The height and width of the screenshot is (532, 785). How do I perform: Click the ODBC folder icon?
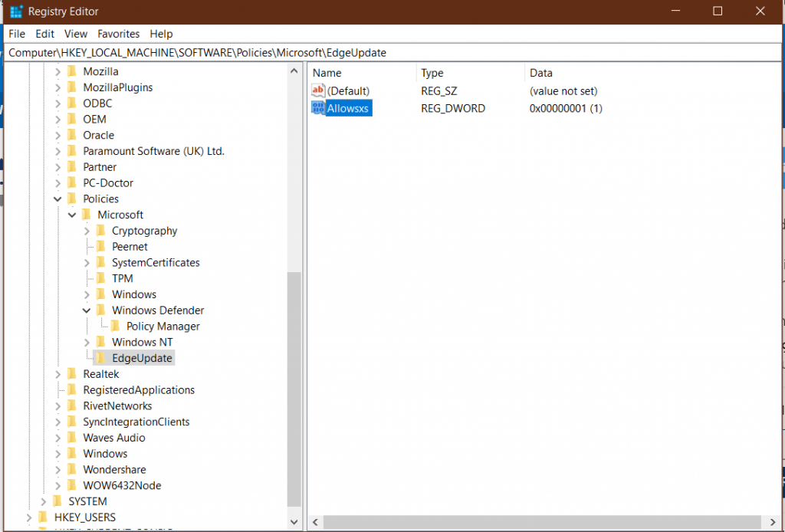click(72, 103)
